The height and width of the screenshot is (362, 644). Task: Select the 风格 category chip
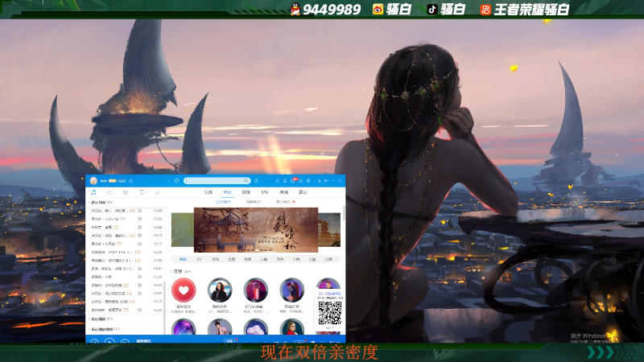coord(280,259)
